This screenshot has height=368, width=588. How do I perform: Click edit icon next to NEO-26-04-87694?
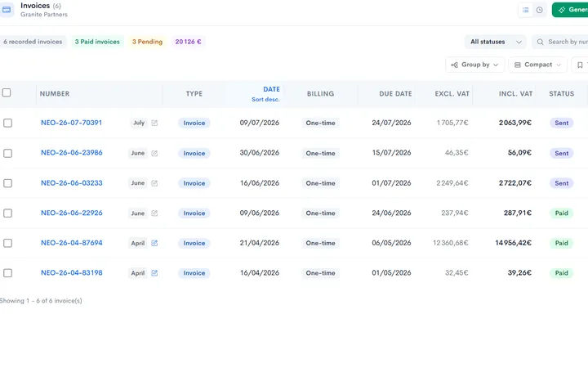tap(154, 243)
